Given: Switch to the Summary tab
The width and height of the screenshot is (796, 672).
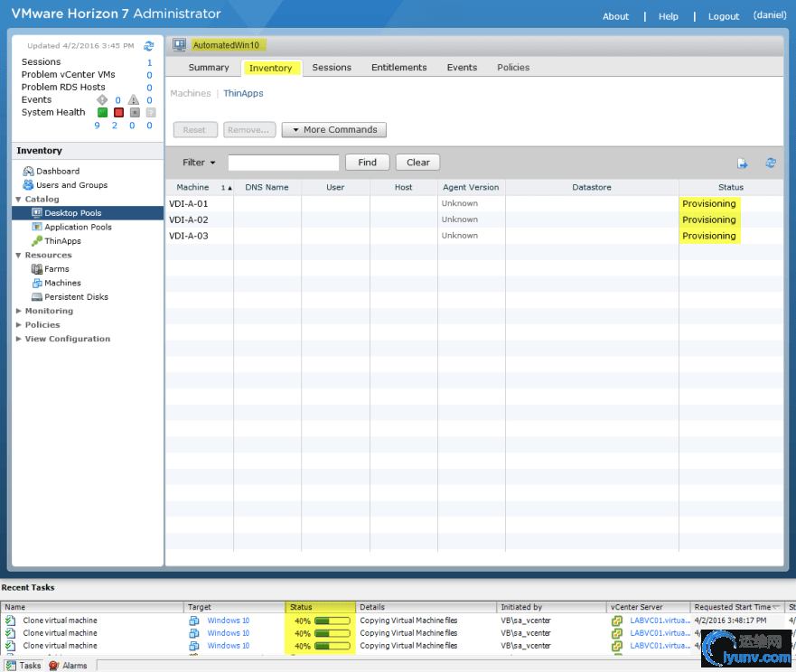Looking at the screenshot, I should point(209,68).
